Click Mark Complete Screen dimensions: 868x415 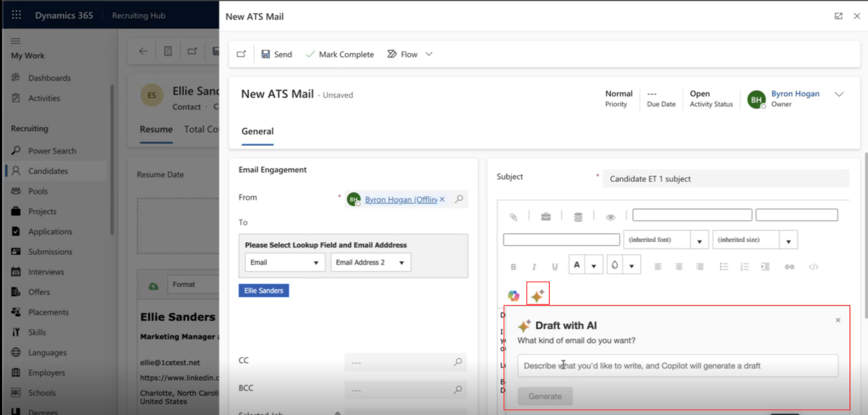pos(340,54)
